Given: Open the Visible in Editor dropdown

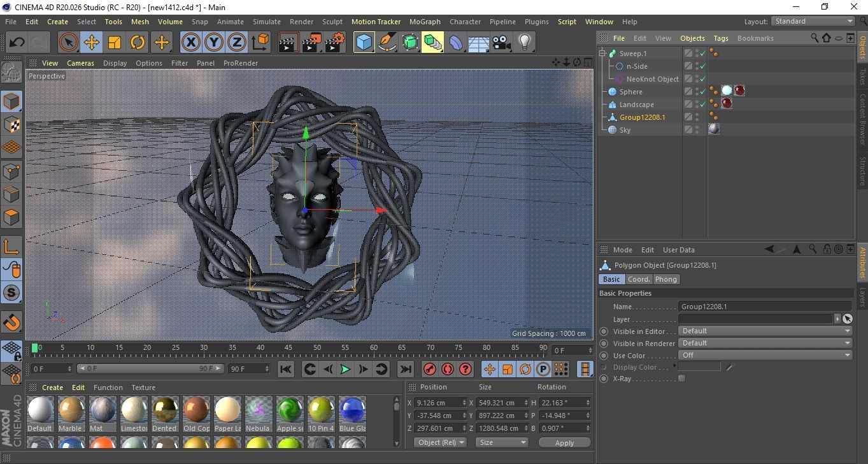Looking at the screenshot, I should tap(765, 331).
